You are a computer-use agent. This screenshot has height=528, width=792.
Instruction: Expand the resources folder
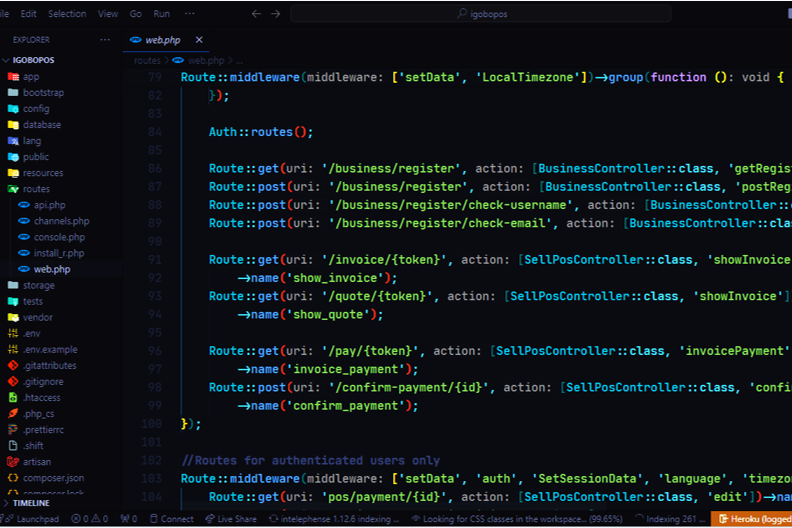coord(42,173)
